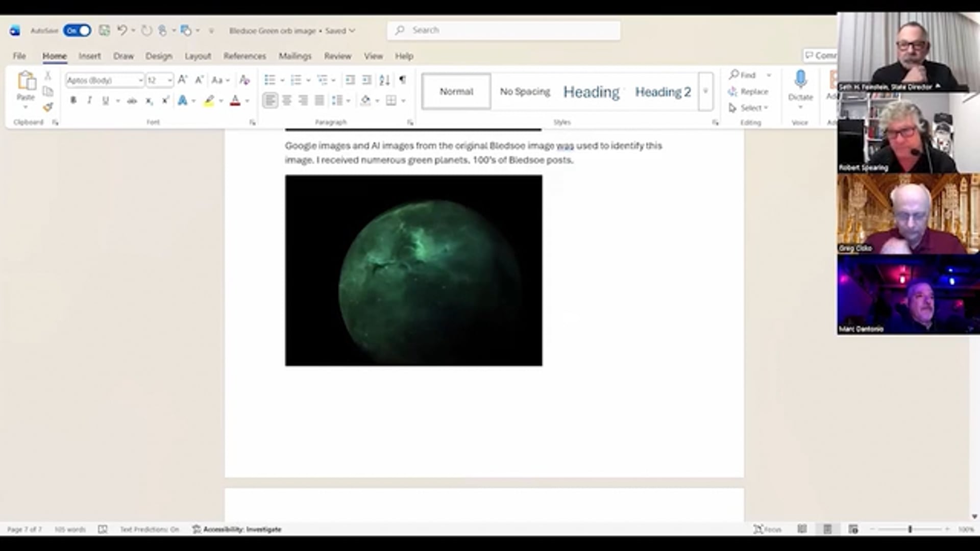This screenshot has width=980, height=551.
Task: Apply the No Spacing style
Action: [525, 91]
